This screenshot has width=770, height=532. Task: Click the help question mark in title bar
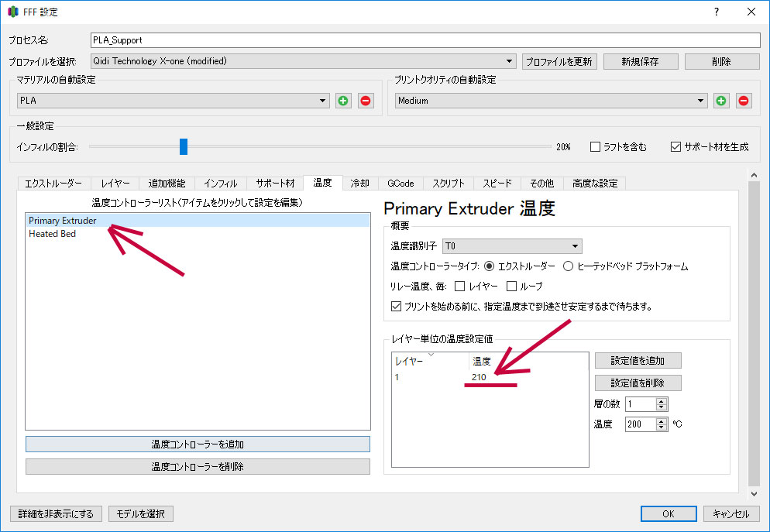(x=716, y=12)
